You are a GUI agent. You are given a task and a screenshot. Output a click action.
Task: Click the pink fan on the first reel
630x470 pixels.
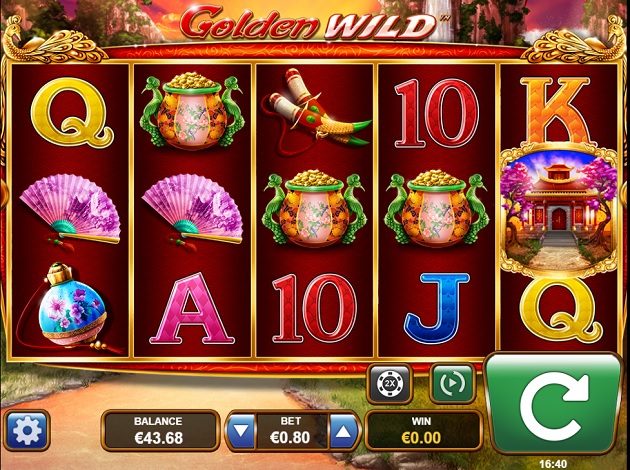coord(70,210)
